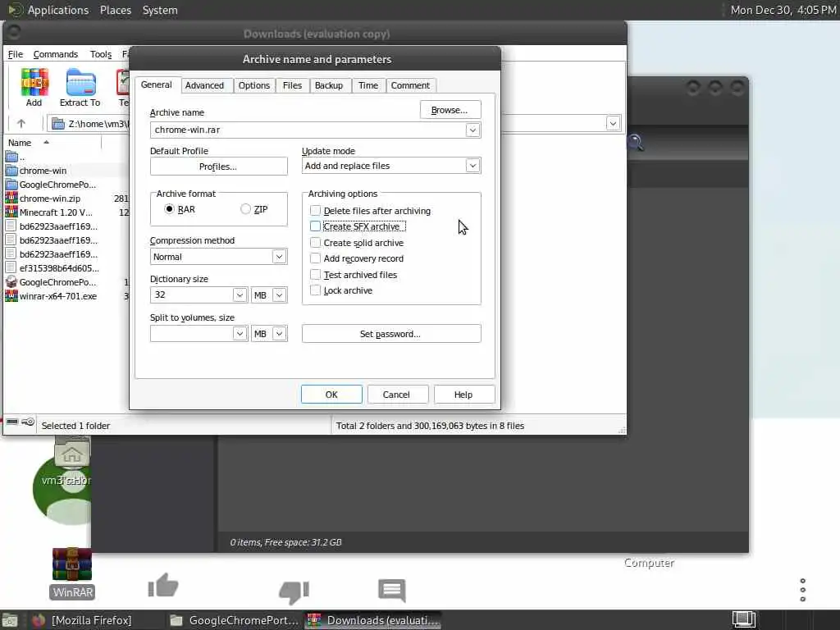Expand the WinRAR address bar dropdown
Viewport: 840px width, 630px height.
point(613,124)
